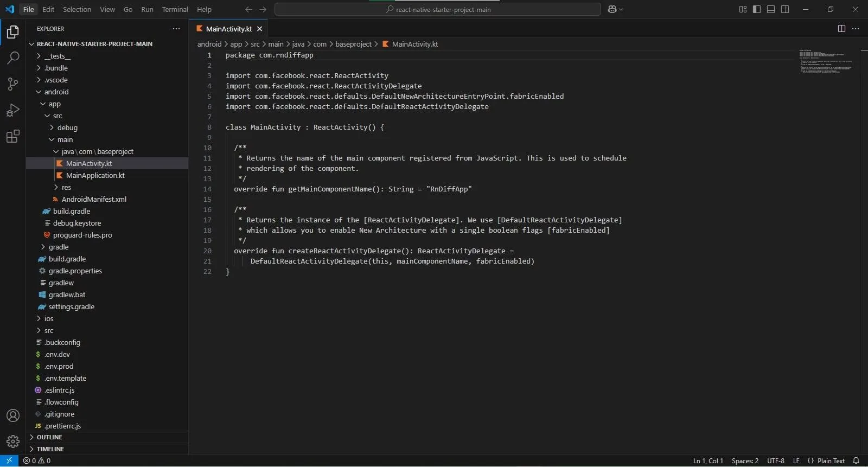The image size is (868, 467).
Task: Select the MainActivity.kt editor tab
Action: point(228,29)
